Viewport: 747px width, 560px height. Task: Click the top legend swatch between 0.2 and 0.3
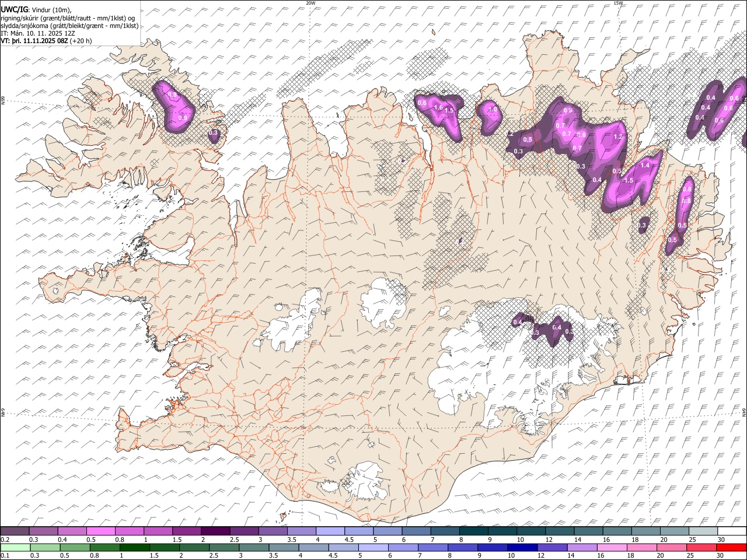click(x=15, y=531)
